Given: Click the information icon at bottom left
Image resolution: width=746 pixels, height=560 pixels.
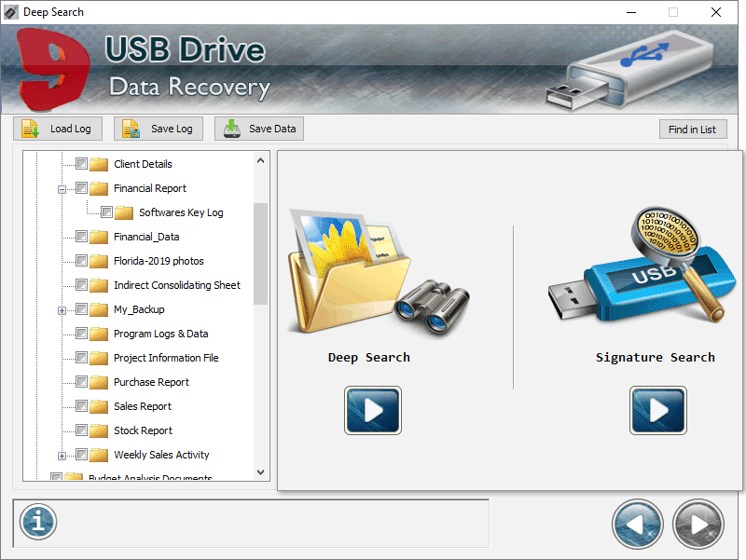Looking at the screenshot, I should coord(37,522).
